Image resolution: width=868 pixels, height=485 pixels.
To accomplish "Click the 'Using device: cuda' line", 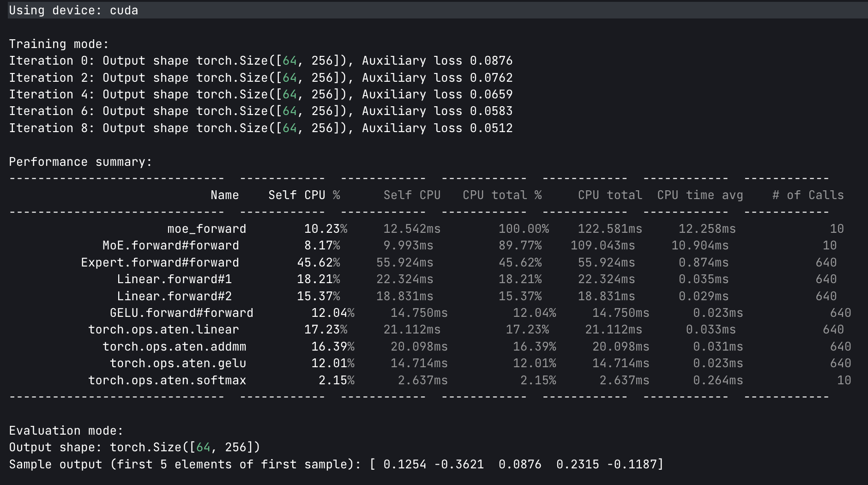I will click(x=73, y=10).
